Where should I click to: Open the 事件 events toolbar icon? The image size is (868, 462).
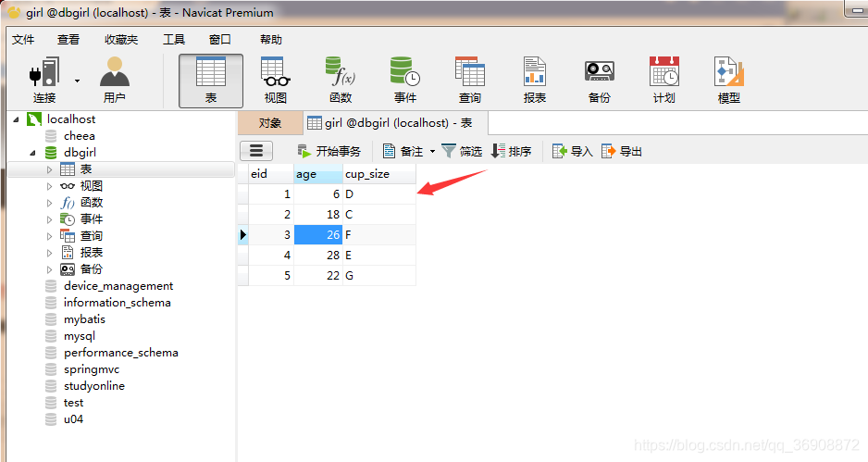(x=405, y=81)
